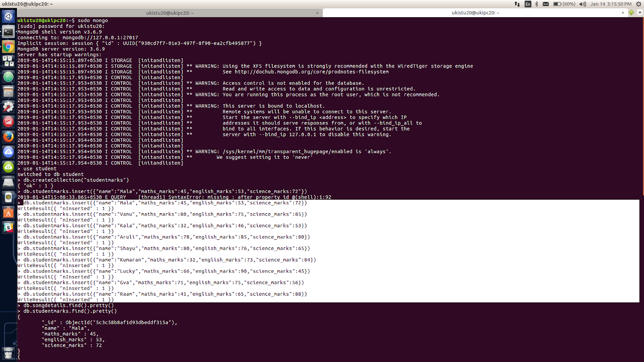This screenshot has height=362, width=644.
Task: Open System Settings wrench-and-gear icon
Action: (8, 107)
